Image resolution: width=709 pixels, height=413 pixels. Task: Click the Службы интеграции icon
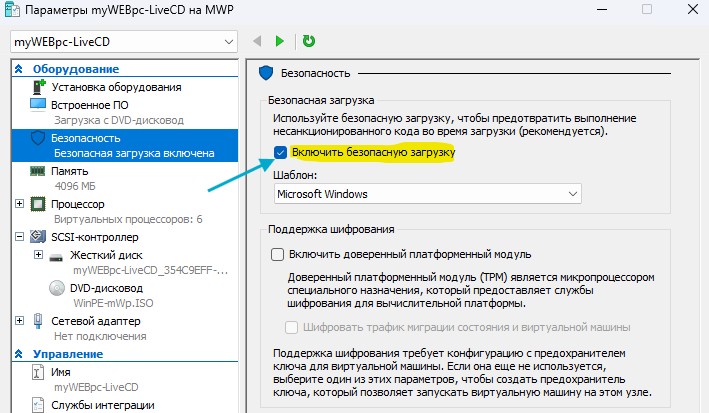39,404
